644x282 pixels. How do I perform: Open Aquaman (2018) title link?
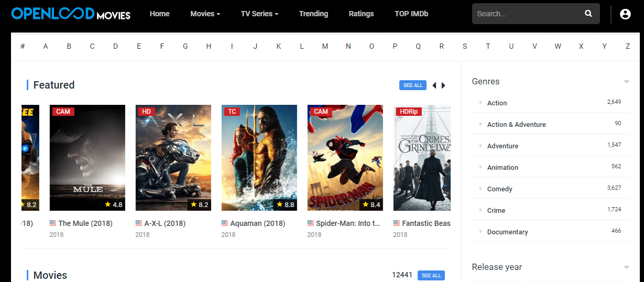(257, 223)
